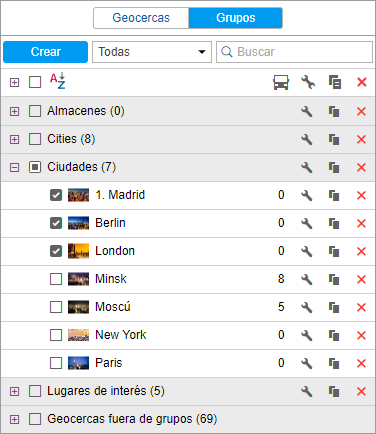
Task: Copy the Almacenes group
Action: [x=334, y=111]
